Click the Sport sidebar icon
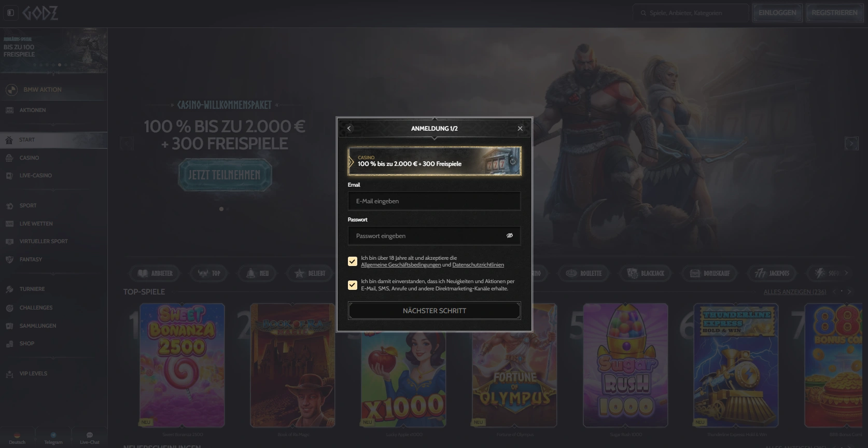Screen dimensions: 868x448 tap(9, 206)
